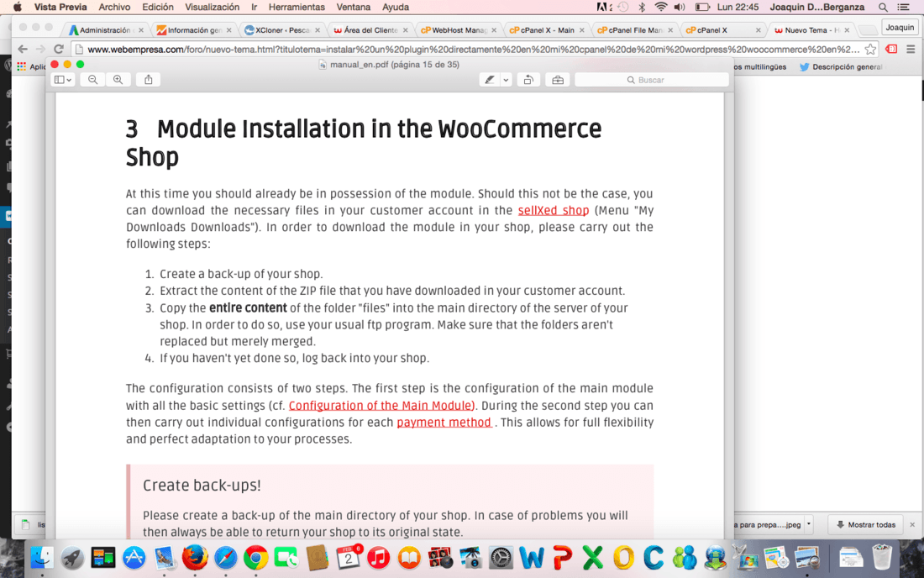This screenshot has height=578, width=924.
Task: Click Mostrar todas downloads button in Chrome
Action: point(866,524)
